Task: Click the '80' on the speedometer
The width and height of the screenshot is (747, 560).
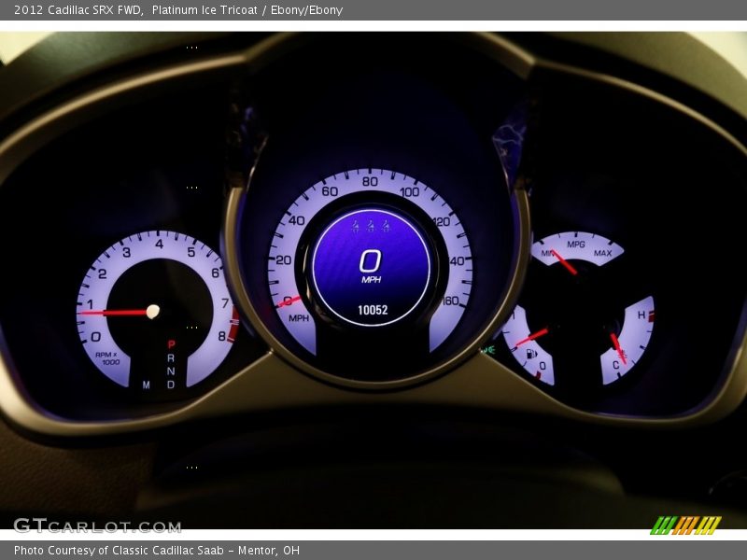Action: point(370,181)
